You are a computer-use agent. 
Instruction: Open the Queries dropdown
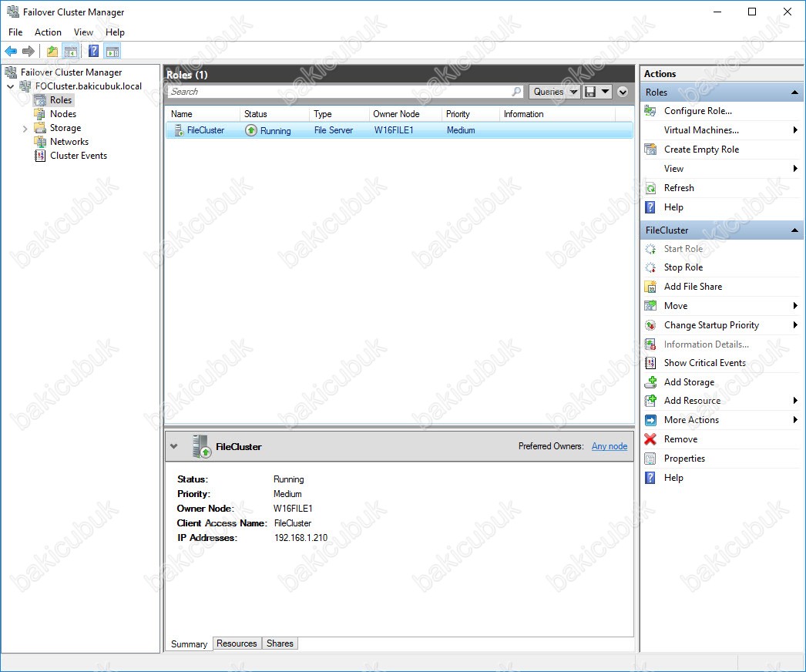[x=554, y=92]
